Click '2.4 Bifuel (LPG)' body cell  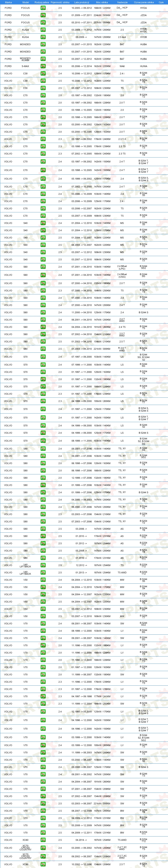(122, 268)
